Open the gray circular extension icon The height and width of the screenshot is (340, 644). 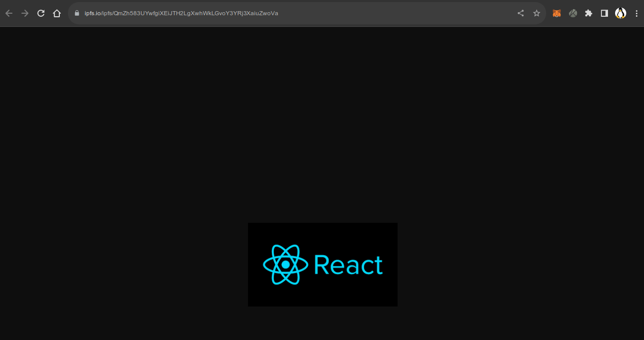pos(573,13)
